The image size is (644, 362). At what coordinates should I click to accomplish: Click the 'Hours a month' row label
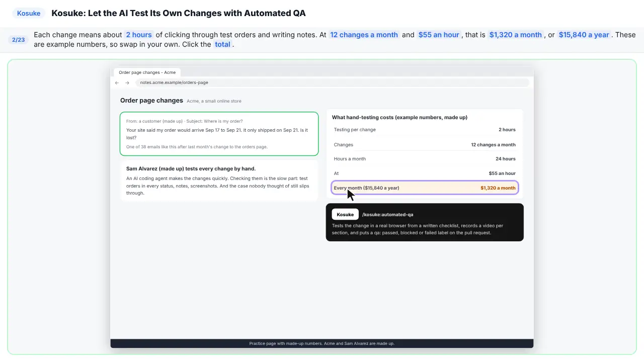tap(350, 159)
